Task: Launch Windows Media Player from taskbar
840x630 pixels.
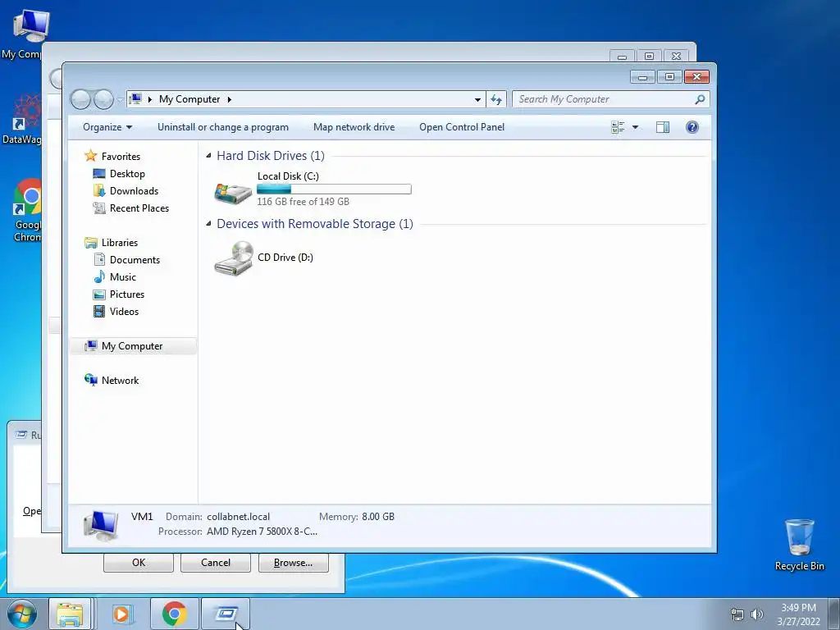Action: point(121,614)
